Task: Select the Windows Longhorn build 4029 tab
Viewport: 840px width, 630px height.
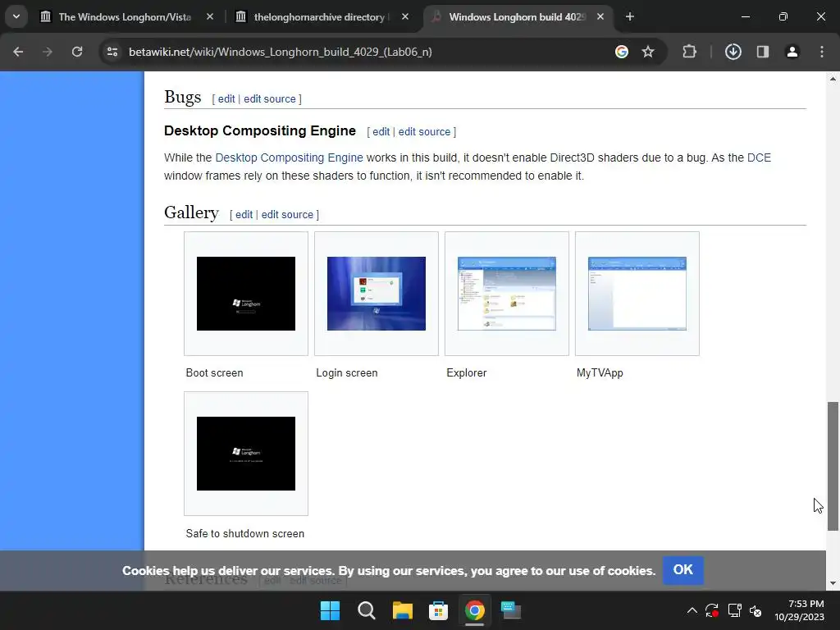Action: pyautogui.click(x=517, y=17)
